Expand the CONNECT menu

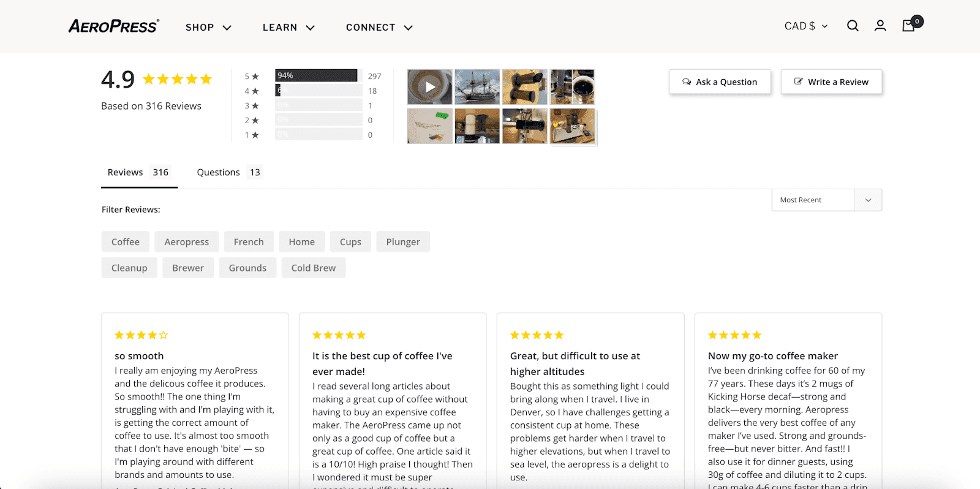coord(379,27)
